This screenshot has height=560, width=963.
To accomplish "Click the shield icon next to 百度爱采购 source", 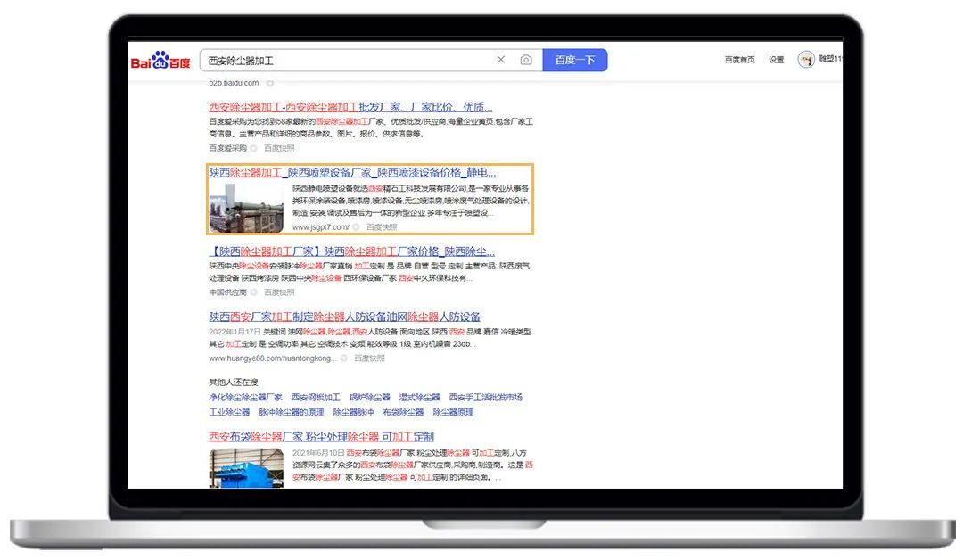I will (x=253, y=148).
